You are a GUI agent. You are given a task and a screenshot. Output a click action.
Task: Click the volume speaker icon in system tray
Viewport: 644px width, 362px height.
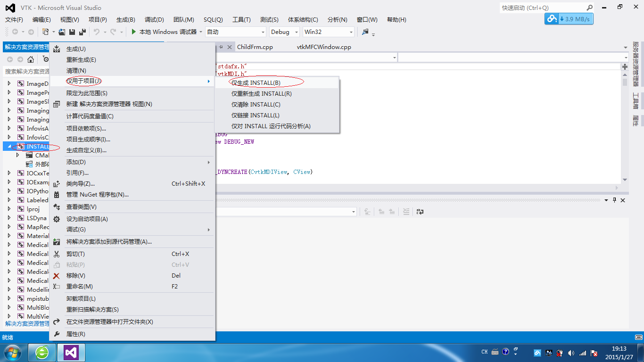click(571, 353)
